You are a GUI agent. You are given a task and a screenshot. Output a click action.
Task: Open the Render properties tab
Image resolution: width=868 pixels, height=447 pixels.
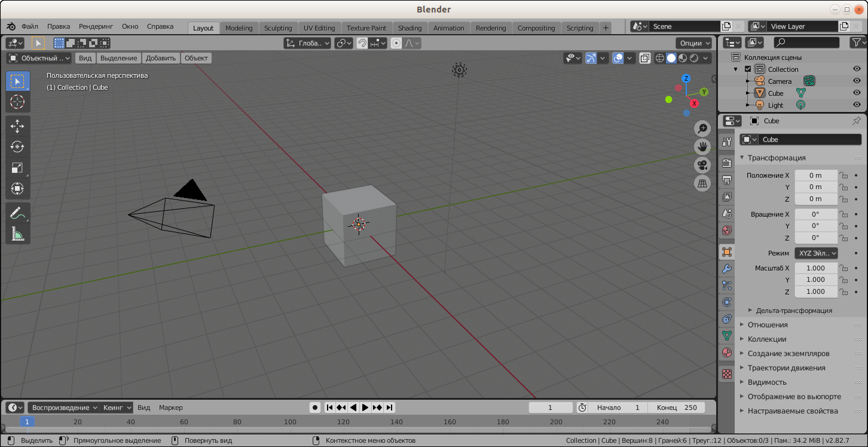point(726,163)
